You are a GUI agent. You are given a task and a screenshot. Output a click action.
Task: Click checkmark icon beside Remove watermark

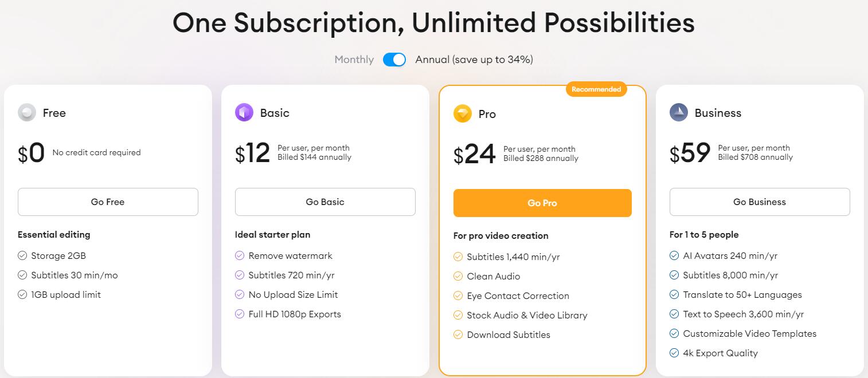pyautogui.click(x=240, y=256)
